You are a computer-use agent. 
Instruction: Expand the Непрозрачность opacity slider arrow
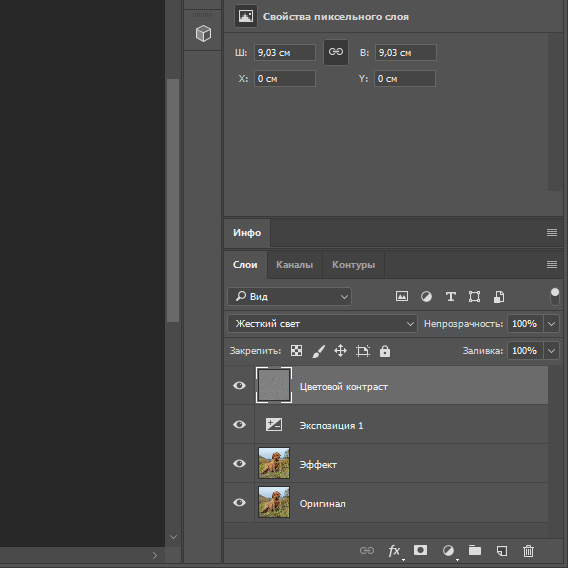pos(551,323)
